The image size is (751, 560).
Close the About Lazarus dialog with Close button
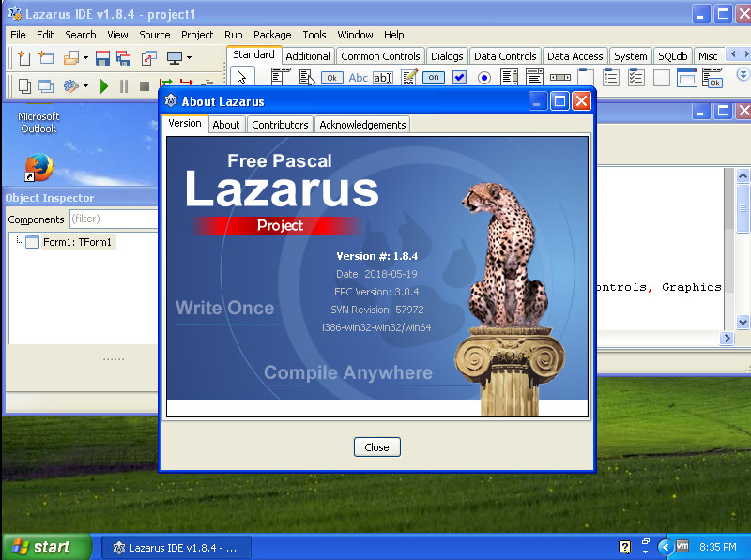(x=377, y=447)
